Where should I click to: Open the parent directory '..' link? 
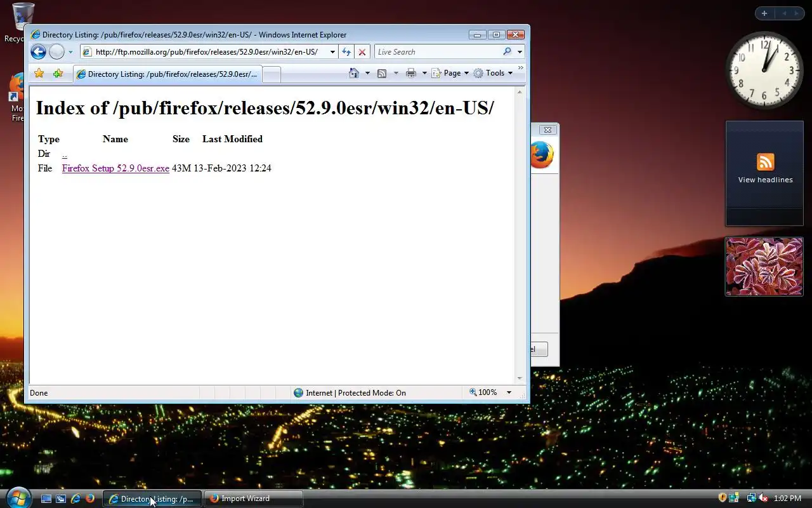tap(64, 154)
